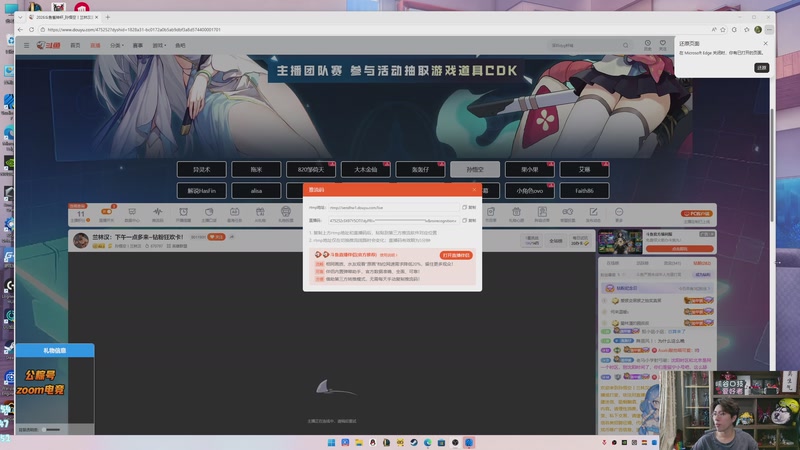
Task: Click the orange button on the ad card
Action: (680, 249)
